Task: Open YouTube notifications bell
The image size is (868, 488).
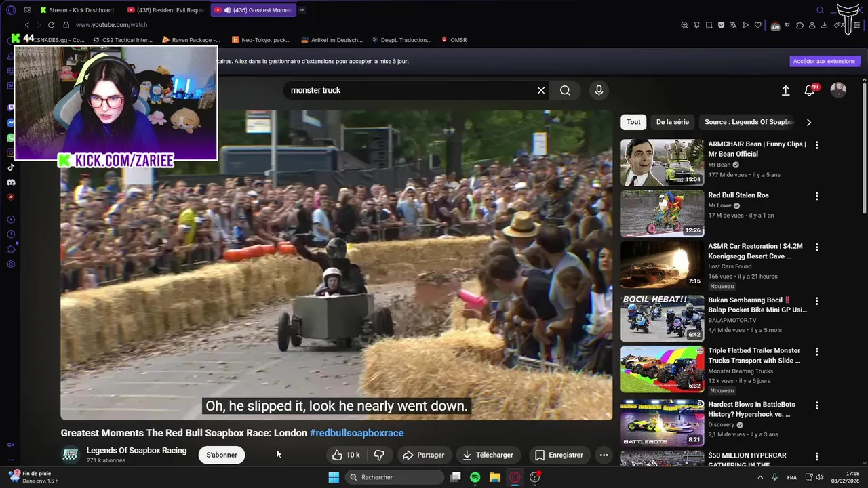Action: pos(810,90)
